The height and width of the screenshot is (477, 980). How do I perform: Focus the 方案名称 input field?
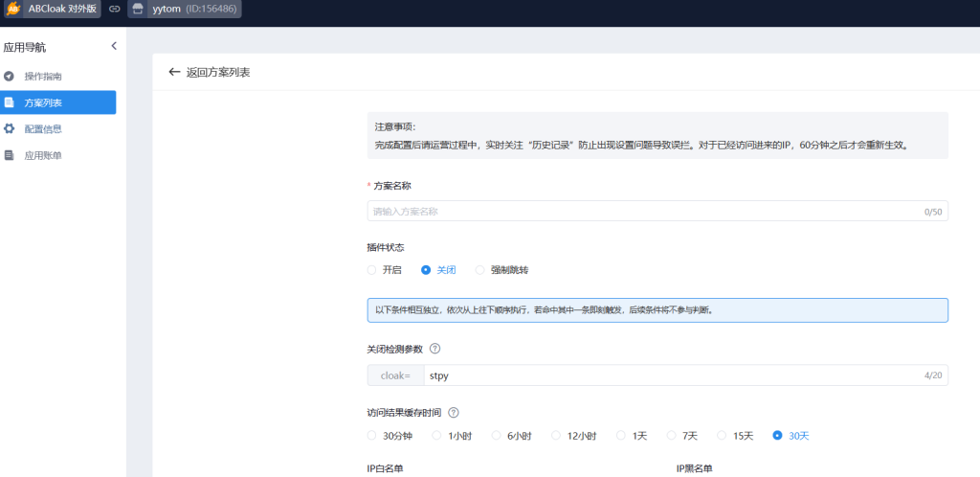click(657, 212)
